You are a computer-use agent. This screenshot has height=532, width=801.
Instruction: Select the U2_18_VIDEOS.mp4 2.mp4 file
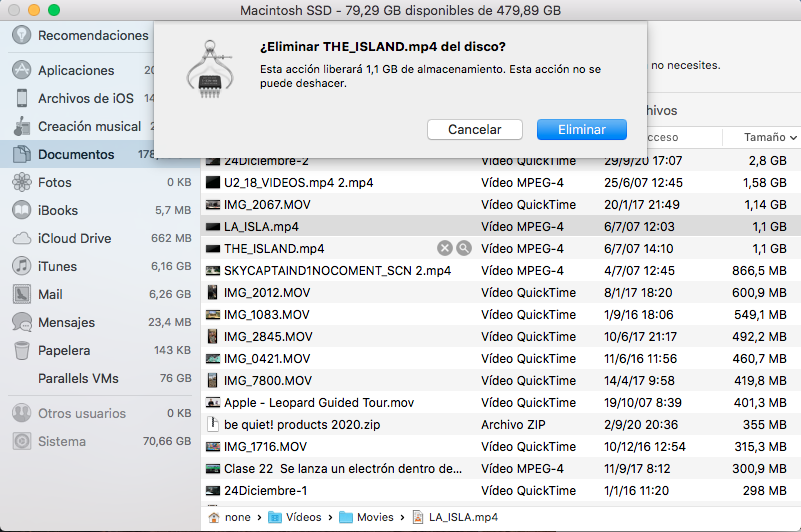tap(501, 182)
